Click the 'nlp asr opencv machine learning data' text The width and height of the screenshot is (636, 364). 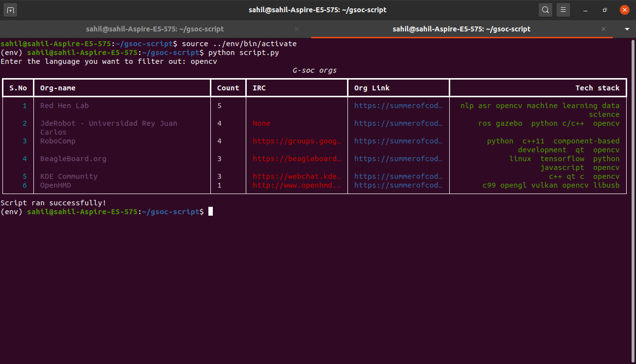pyautogui.click(x=540, y=106)
